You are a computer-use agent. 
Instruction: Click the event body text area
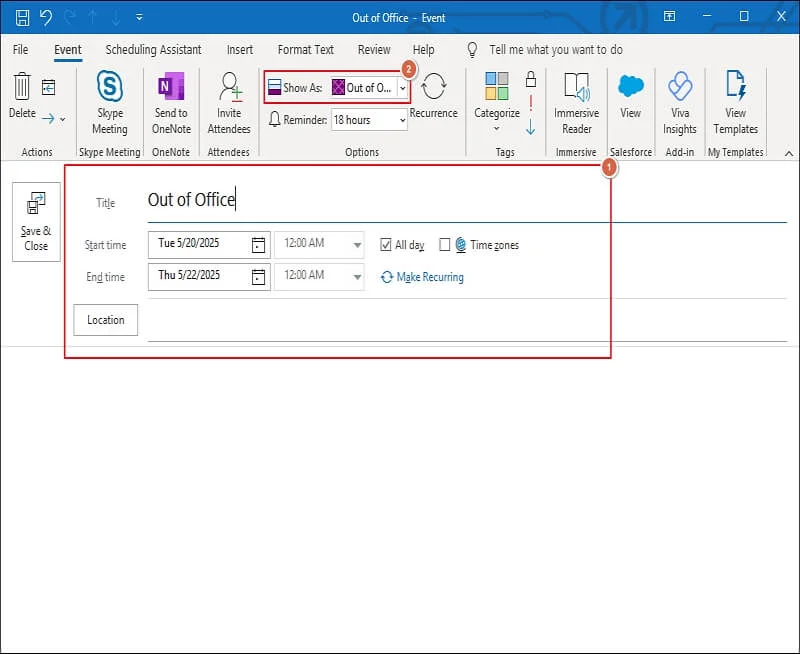click(400, 500)
